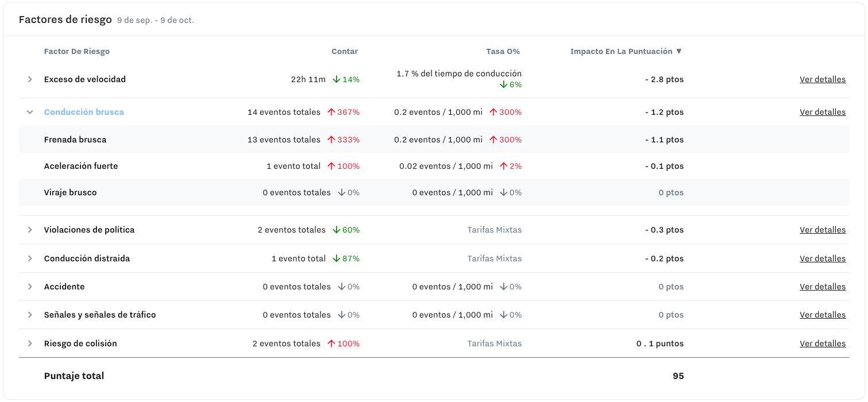The width and height of the screenshot is (868, 402).
Task: Click the red up arrow beside 2%
Action: 504,166
